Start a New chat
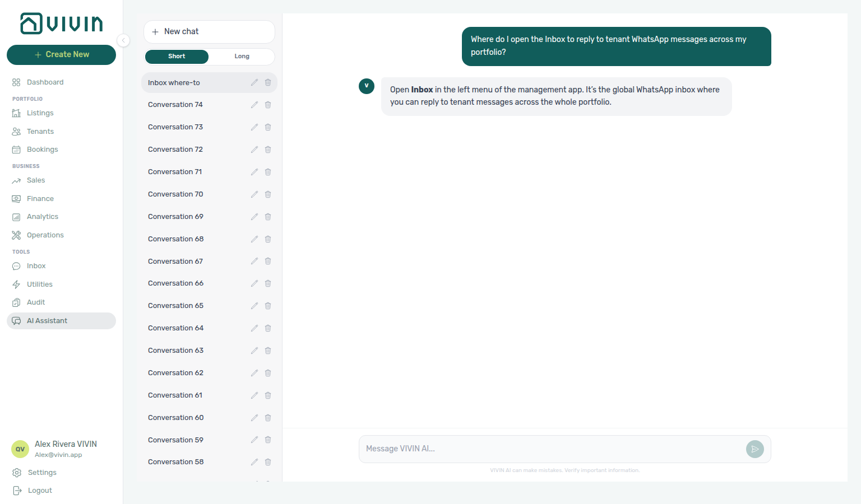The image size is (861, 504). click(x=209, y=32)
